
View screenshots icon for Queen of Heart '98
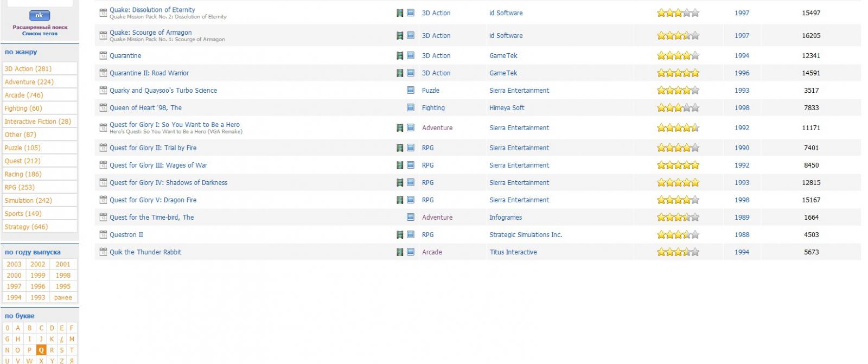[411, 108]
